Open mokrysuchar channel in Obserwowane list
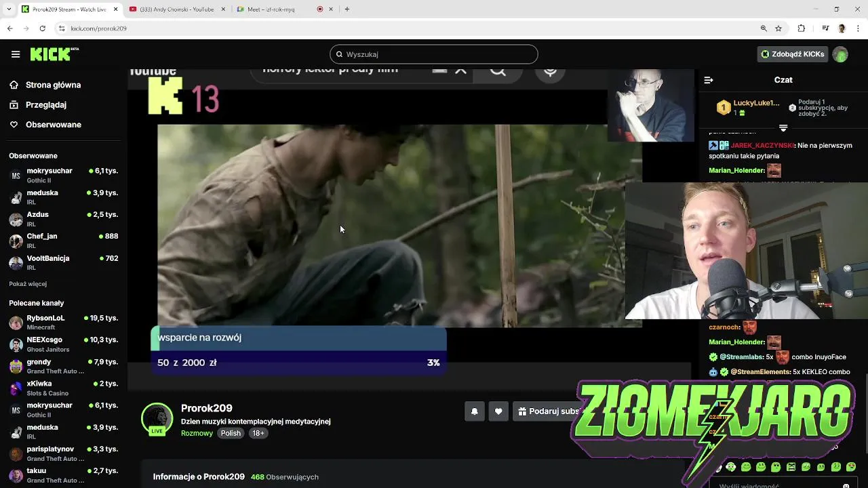This screenshot has height=488, width=868. (x=64, y=175)
